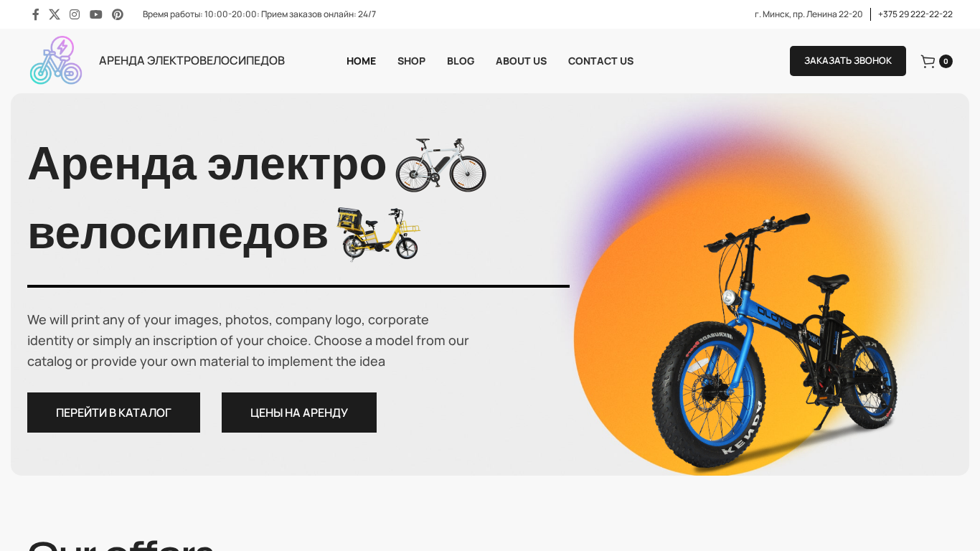Open the CONTACT US menu item
This screenshot has width=980, height=551.
[600, 61]
